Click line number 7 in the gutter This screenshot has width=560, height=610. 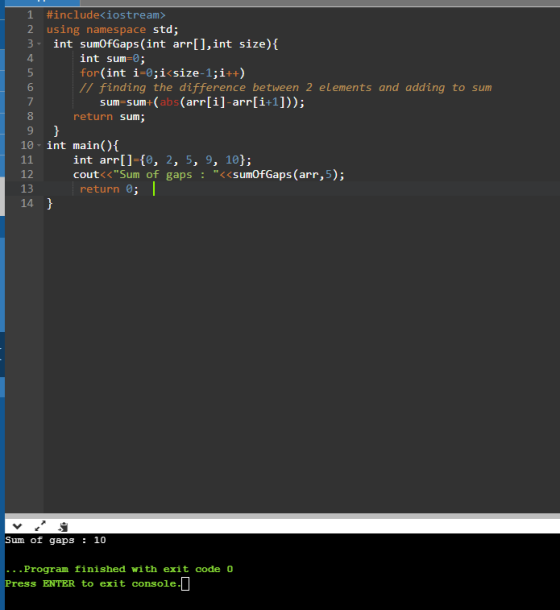click(x=30, y=102)
